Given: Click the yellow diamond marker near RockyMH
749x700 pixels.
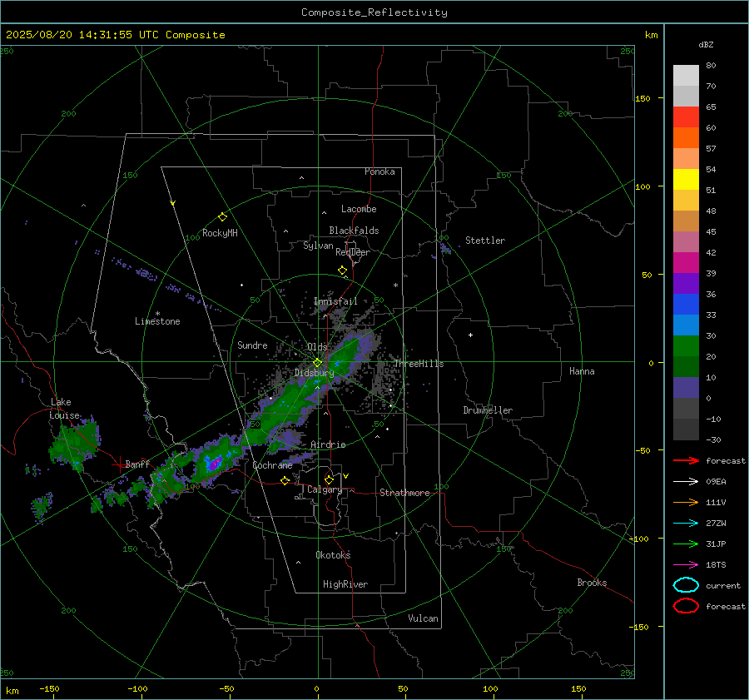Looking at the screenshot, I should click(222, 217).
